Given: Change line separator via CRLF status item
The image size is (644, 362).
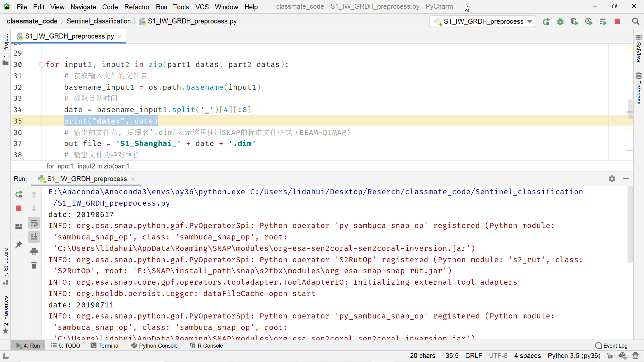Looking at the screenshot, I should click(473, 356).
